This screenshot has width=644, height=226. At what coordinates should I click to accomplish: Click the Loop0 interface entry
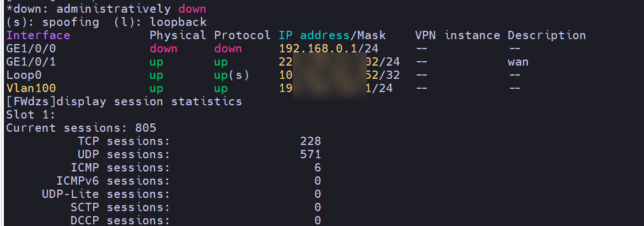(x=24, y=75)
